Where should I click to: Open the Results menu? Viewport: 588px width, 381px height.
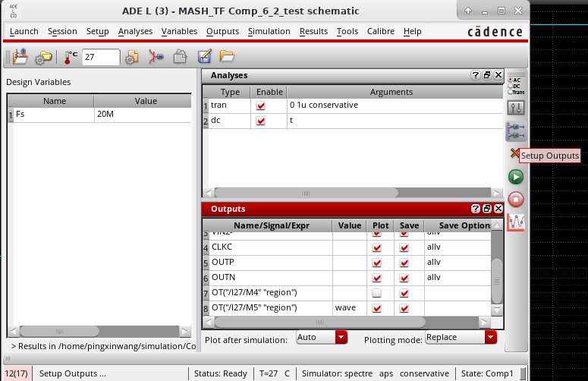click(314, 32)
